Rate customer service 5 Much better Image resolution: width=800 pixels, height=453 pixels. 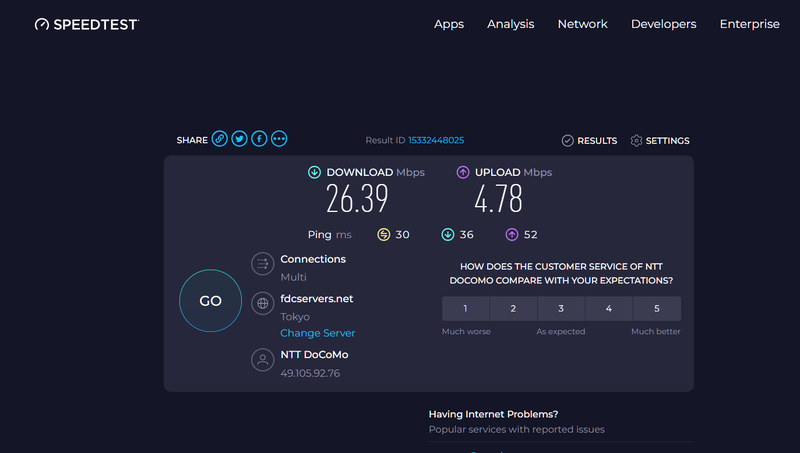(657, 309)
